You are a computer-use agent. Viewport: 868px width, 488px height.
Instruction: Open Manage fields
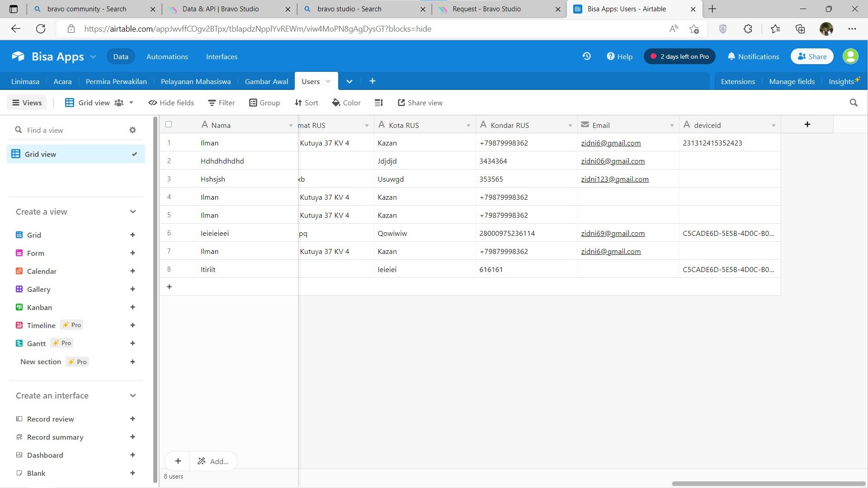tap(792, 81)
